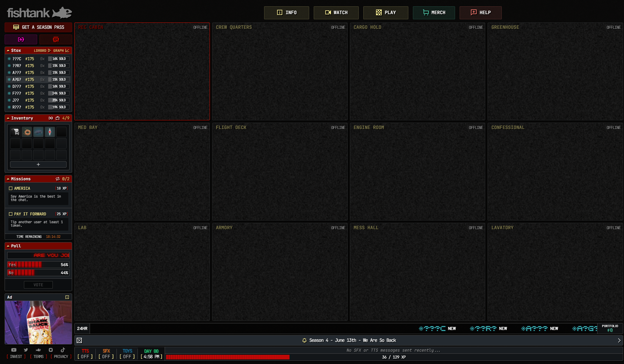This screenshot has width=624, height=364.
Task: Select the security camera inventory item
Action: (x=15, y=132)
